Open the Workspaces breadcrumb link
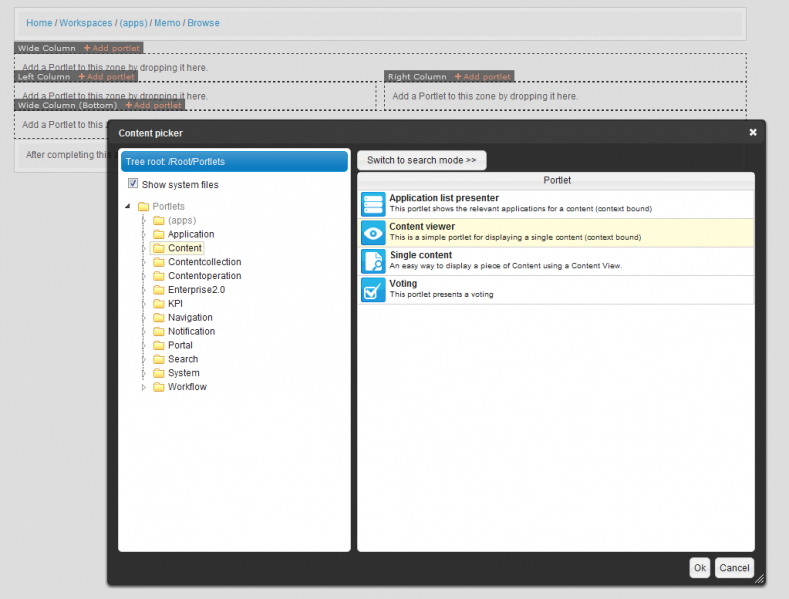 pyautogui.click(x=86, y=23)
